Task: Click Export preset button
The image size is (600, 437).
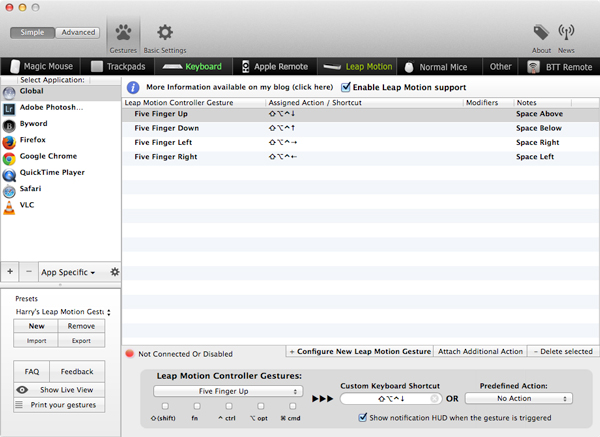Action: point(81,340)
